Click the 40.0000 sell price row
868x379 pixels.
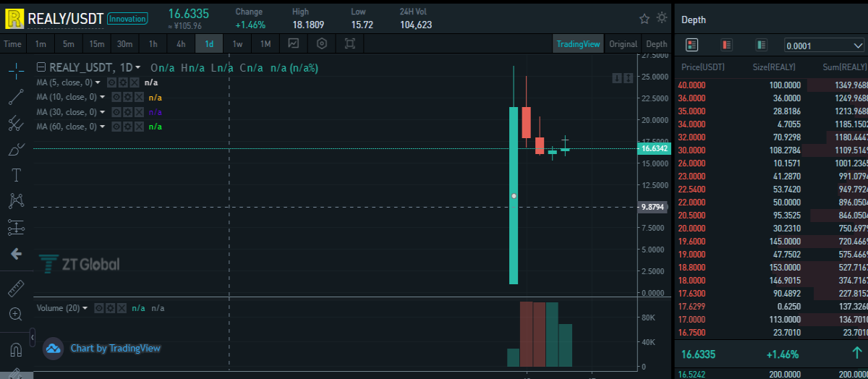tap(771, 85)
